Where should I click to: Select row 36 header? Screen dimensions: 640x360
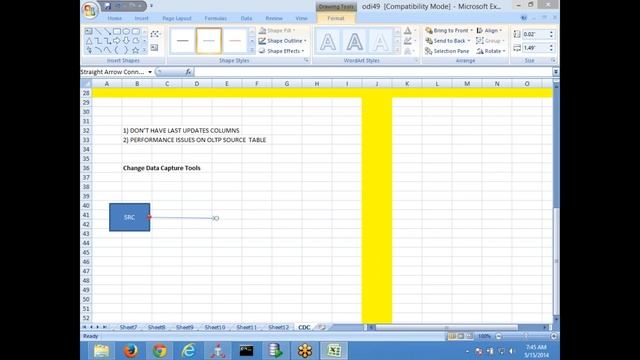(86, 168)
